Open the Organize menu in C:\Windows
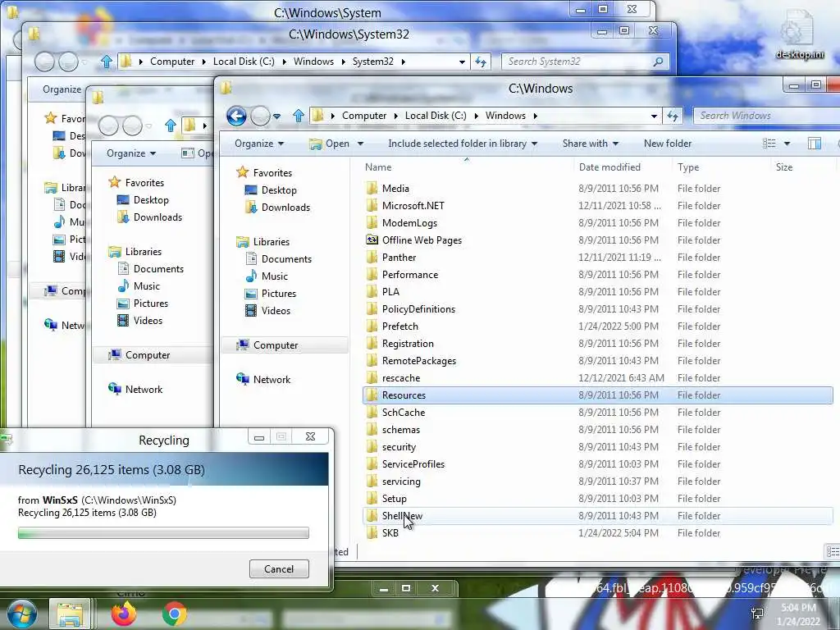Screen dimensions: 840x630 [259, 144]
